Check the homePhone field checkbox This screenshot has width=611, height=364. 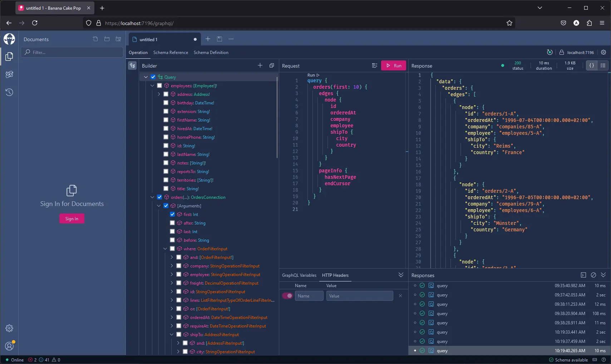(x=166, y=137)
